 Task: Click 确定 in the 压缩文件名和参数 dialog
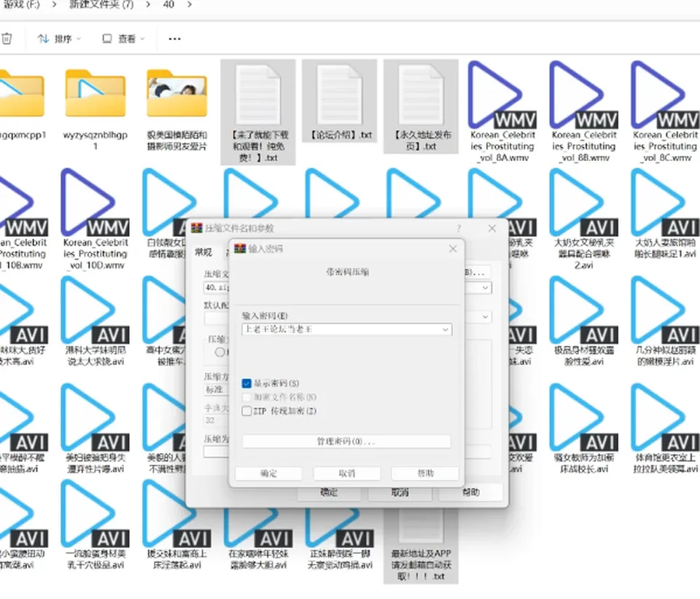[x=329, y=493]
